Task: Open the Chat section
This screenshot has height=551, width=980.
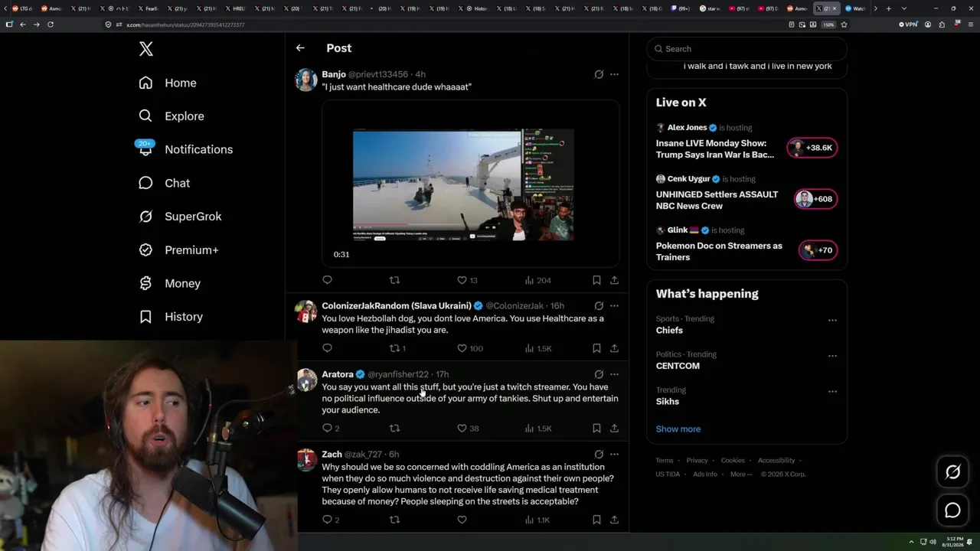Action: 165,183
